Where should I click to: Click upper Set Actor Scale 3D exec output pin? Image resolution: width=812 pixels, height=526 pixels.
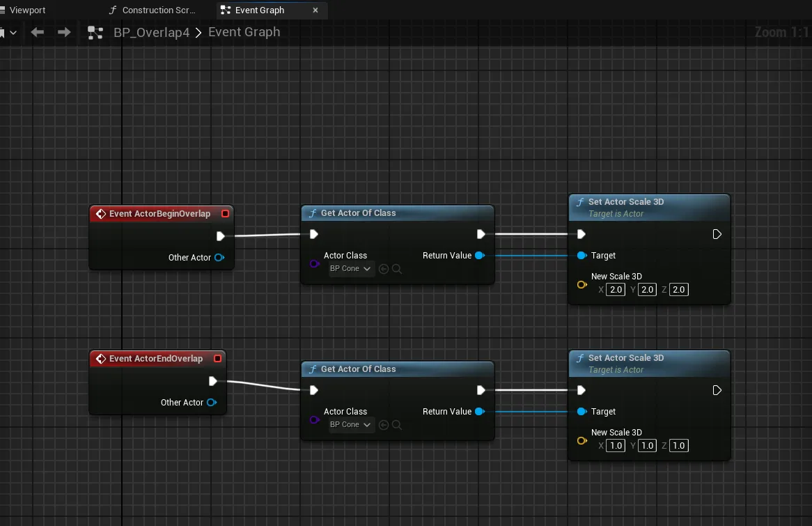coord(717,234)
